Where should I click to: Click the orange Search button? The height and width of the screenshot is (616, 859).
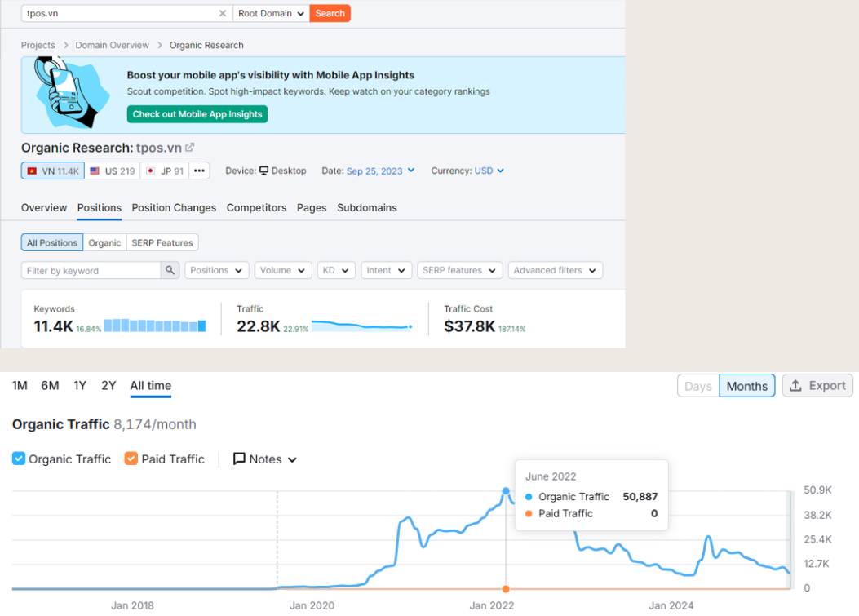[x=330, y=13]
